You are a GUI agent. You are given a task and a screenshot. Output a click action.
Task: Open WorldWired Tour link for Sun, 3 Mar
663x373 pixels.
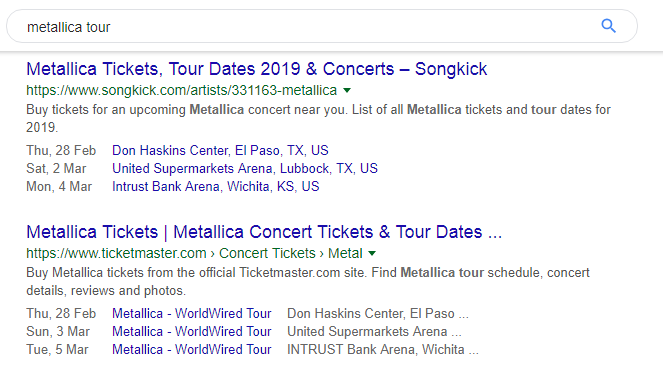coord(192,332)
